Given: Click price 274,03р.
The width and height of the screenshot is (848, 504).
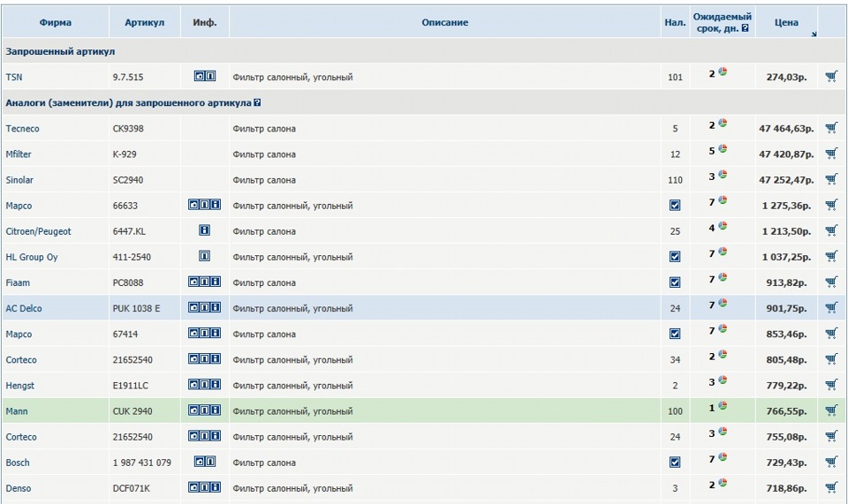Looking at the screenshot, I should coord(786,78).
